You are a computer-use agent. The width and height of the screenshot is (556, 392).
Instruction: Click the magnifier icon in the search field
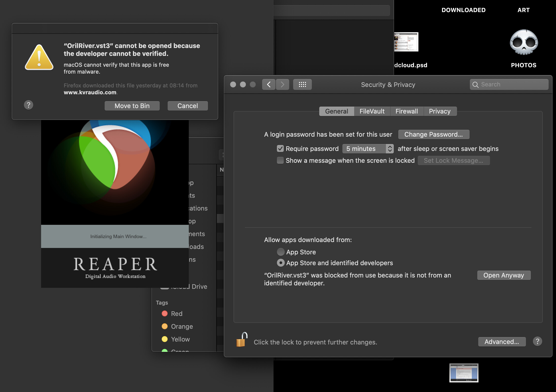click(476, 85)
